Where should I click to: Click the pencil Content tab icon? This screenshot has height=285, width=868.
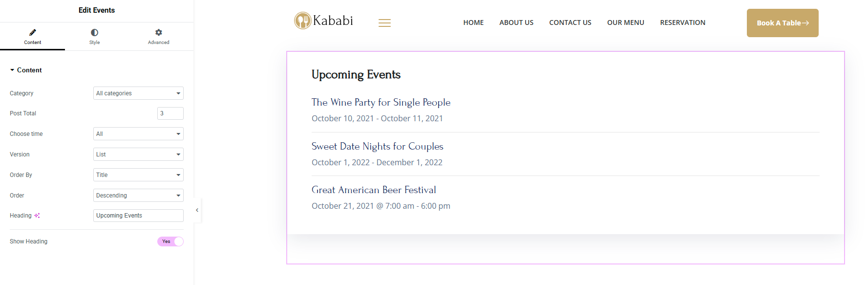click(33, 32)
